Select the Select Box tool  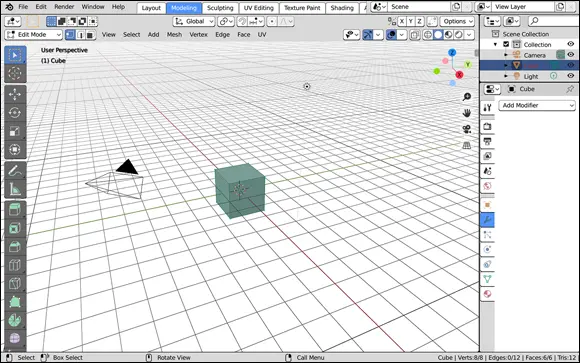15,55
